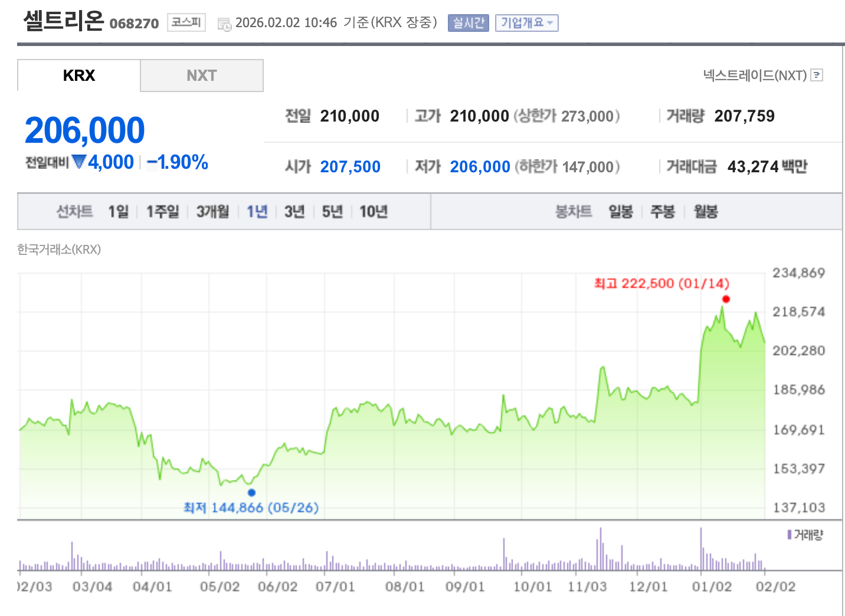
Task: Click the 한국거래소(KRX) chart caption
Action: (x=59, y=249)
